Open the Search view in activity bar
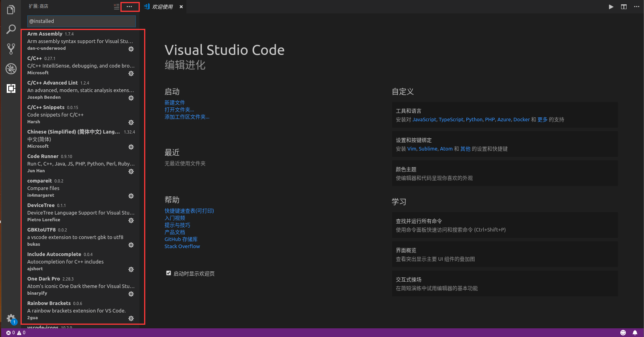 [x=11, y=29]
